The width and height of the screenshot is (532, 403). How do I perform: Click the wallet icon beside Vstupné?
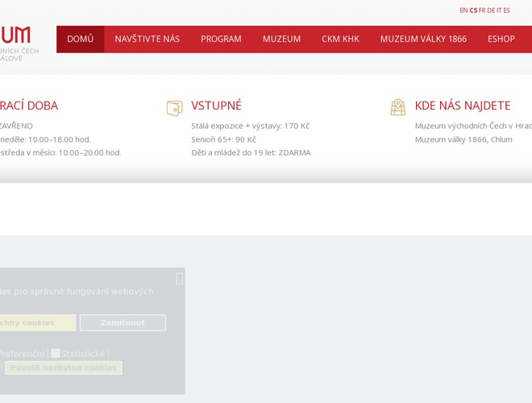pyautogui.click(x=174, y=107)
